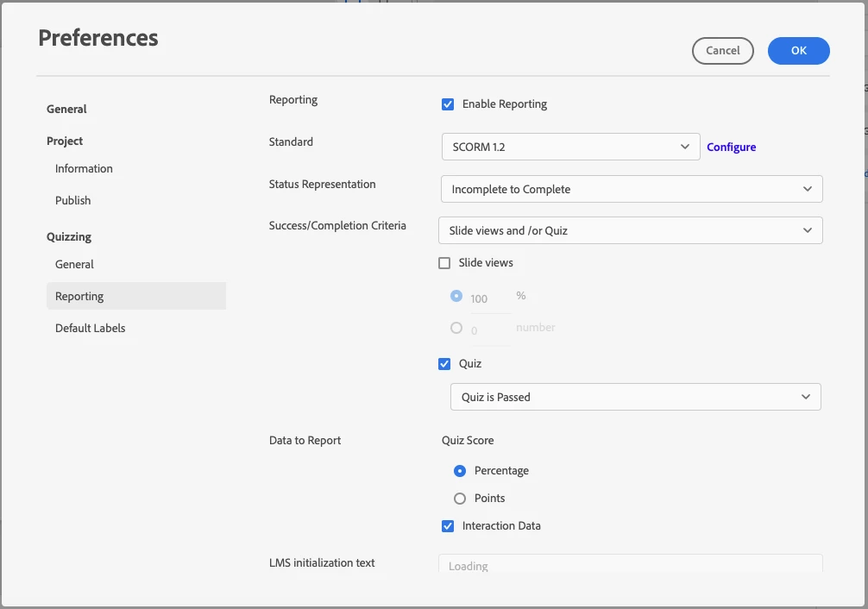Image resolution: width=868 pixels, height=609 pixels.
Task: Open the Success/Completion Criteria dropdown
Action: point(631,230)
